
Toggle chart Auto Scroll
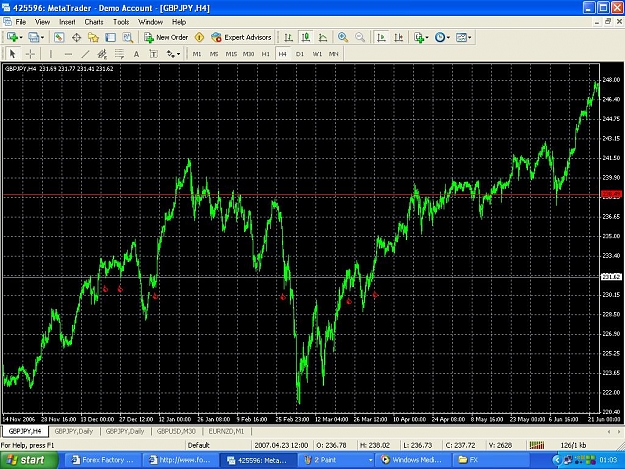tap(381, 37)
